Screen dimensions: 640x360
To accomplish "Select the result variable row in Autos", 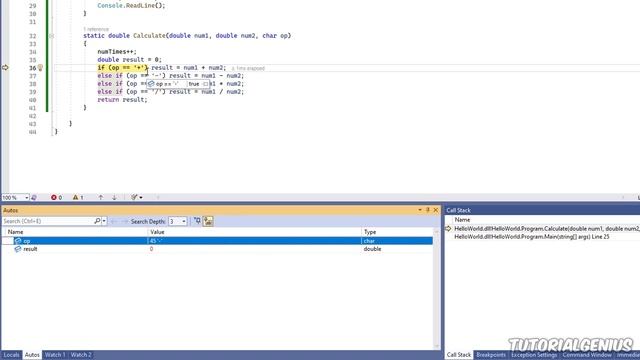I will [x=217, y=249].
